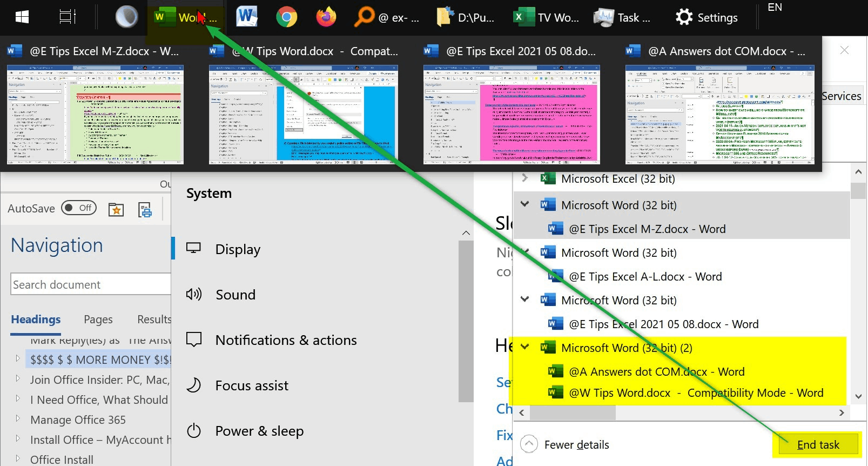Select @E Tips Excel M-Z.docx - Word process row

click(x=682, y=229)
